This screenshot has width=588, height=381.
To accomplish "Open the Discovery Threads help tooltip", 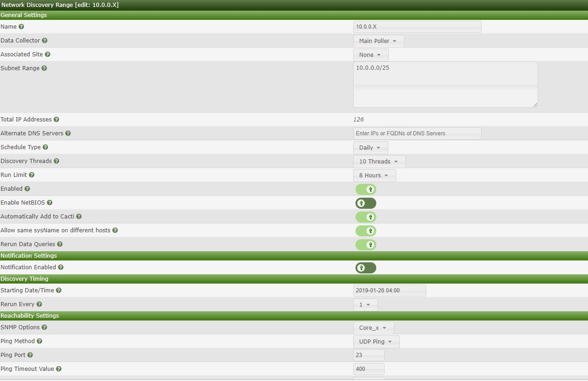I will pos(57,161).
